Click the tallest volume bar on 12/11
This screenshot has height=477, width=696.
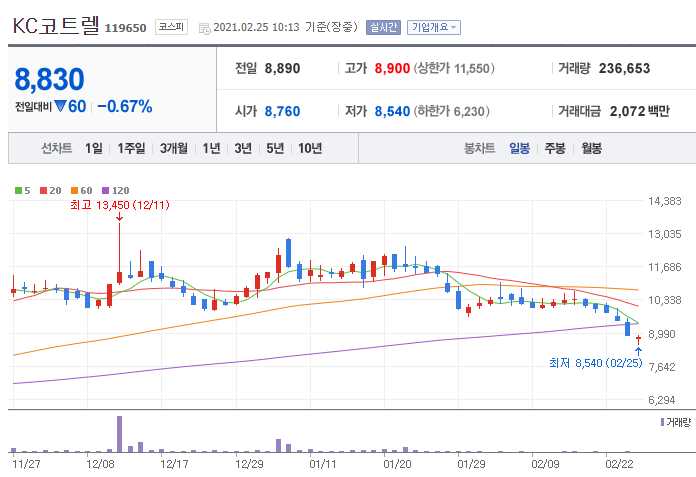119,434
